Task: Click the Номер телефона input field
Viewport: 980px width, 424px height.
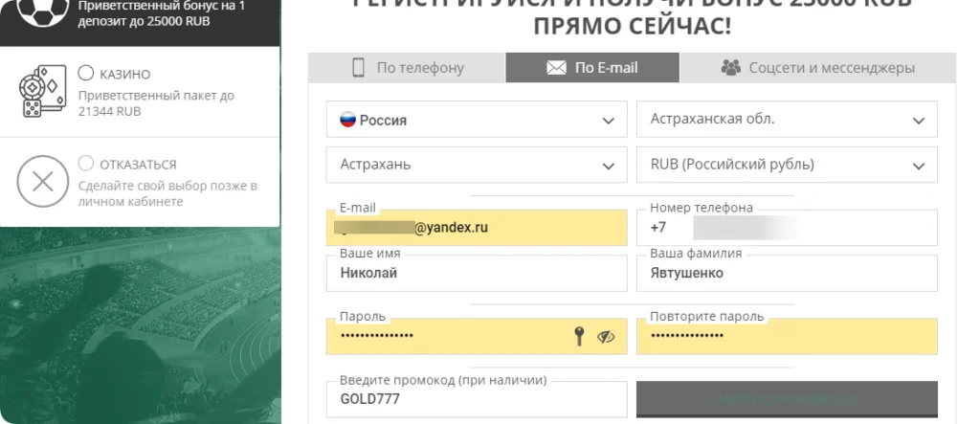Action: pos(787,228)
